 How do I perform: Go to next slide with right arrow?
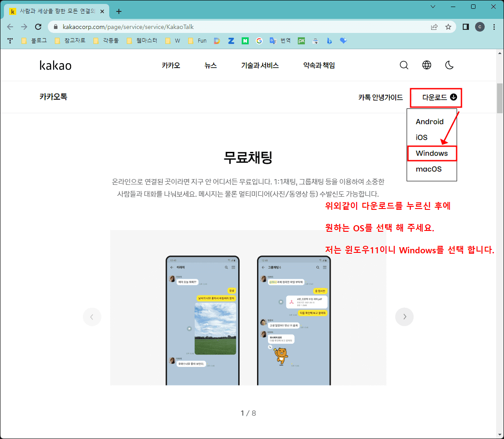[404, 317]
